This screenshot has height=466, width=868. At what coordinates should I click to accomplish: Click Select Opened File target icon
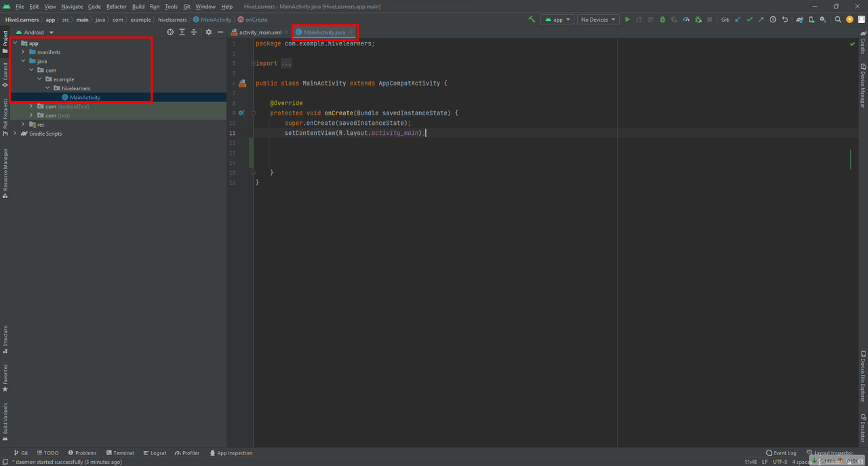coord(170,32)
